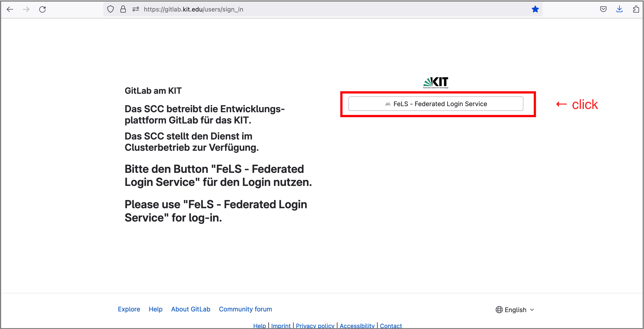Open the extensions puzzle icon
The height and width of the screenshot is (329, 644).
coord(636,9)
